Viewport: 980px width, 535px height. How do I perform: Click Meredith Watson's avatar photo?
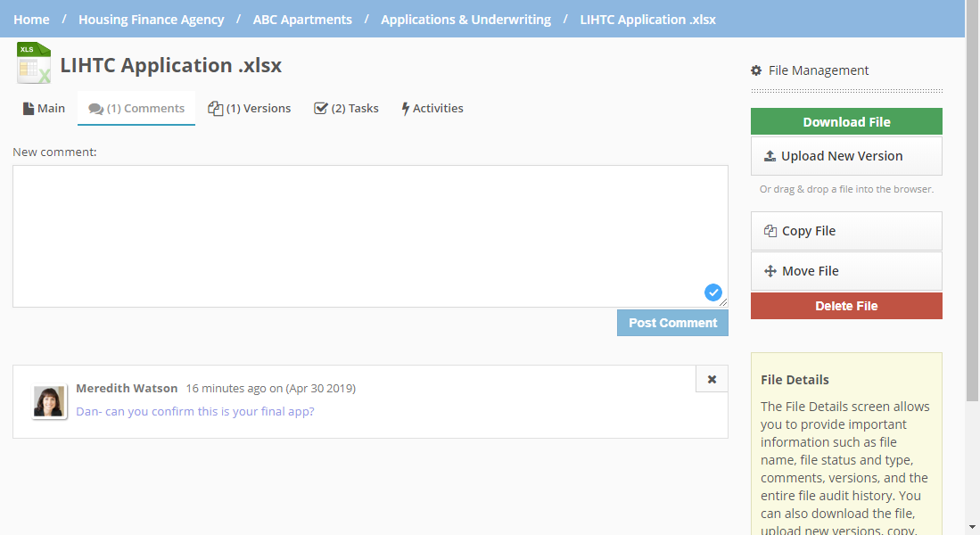pyautogui.click(x=49, y=402)
